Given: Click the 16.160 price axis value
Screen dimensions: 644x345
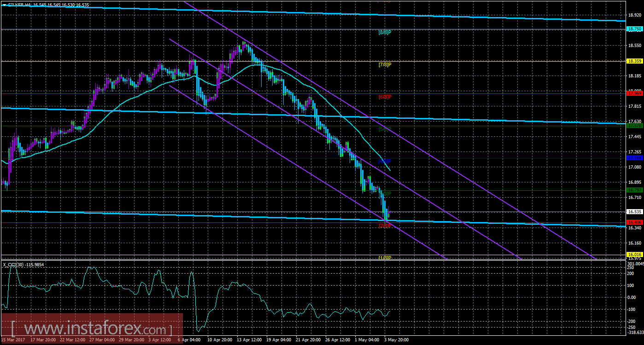Looking at the screenshot, I should pyautogui.click(x=634, y=243).
